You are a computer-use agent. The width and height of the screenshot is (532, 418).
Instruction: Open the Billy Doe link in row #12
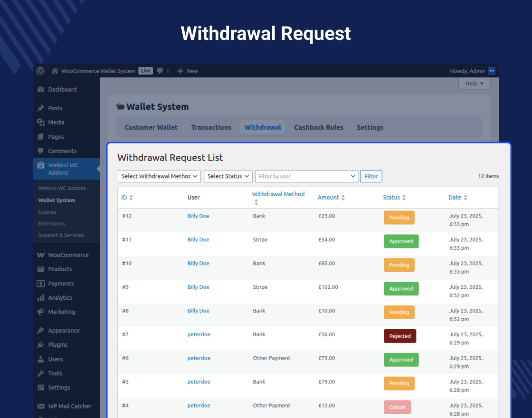click(199, 216)
